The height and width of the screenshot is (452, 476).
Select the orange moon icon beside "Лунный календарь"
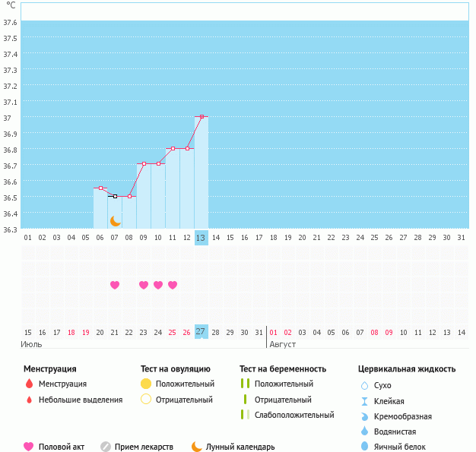pos(197,447)
